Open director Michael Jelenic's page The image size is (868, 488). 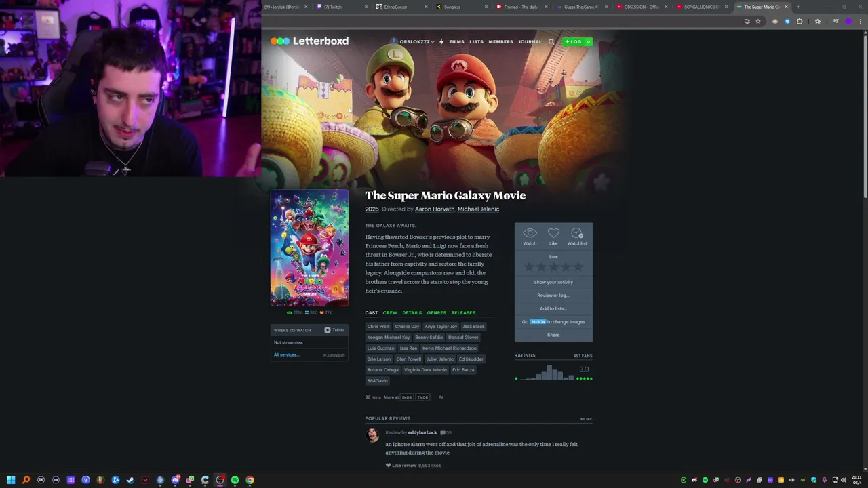pyautogui.click(x=478, y=209)
